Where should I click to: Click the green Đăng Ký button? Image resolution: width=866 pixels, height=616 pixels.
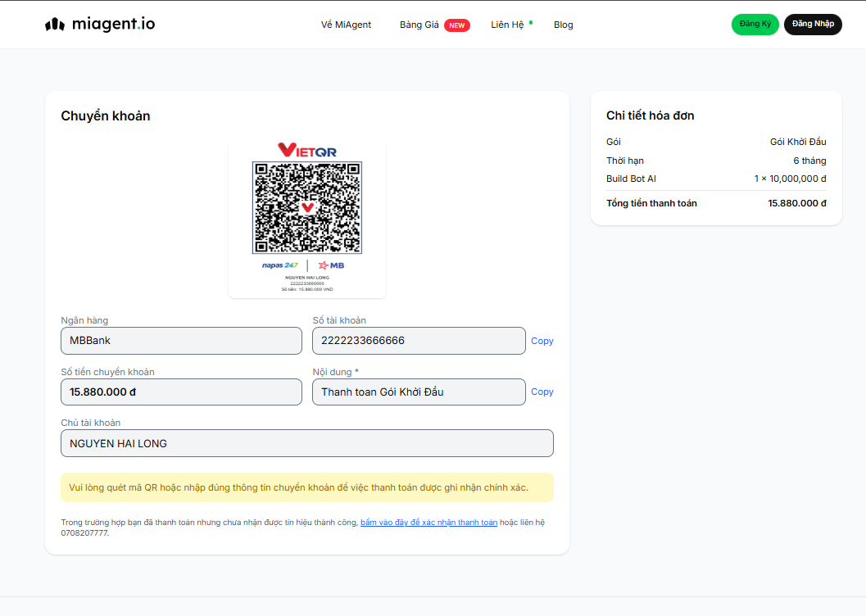755,25
